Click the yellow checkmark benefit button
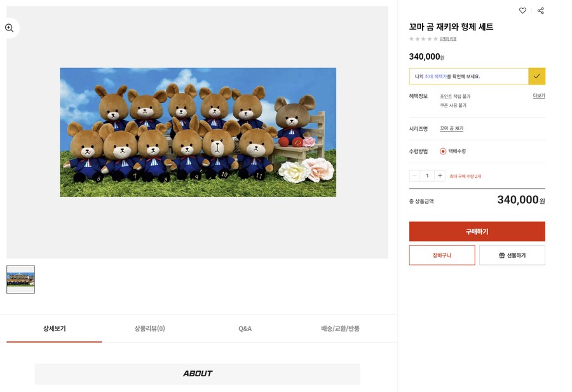 click(536, 76)
